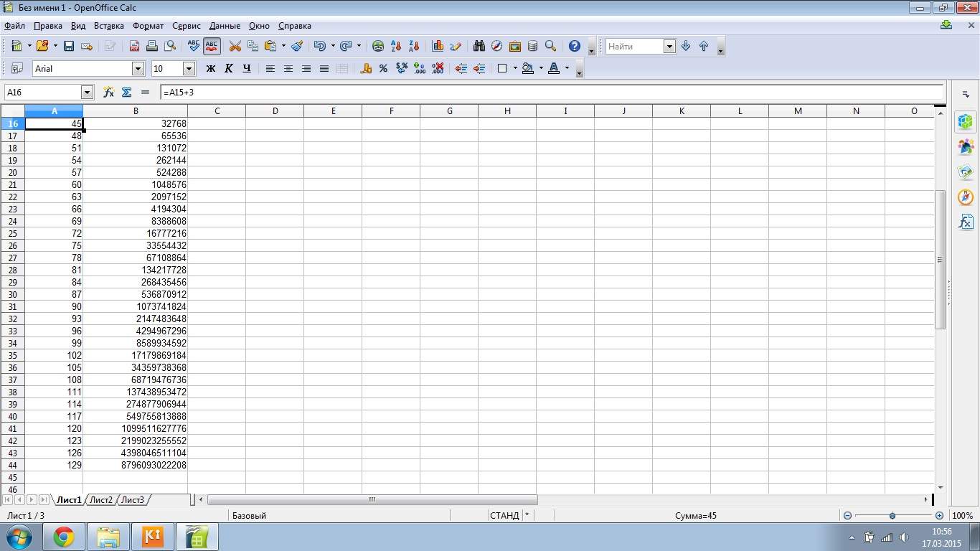Open the Function Wizard
This screenshot has height=551, width=980.
pyautogui.click(x=109, y=93)
